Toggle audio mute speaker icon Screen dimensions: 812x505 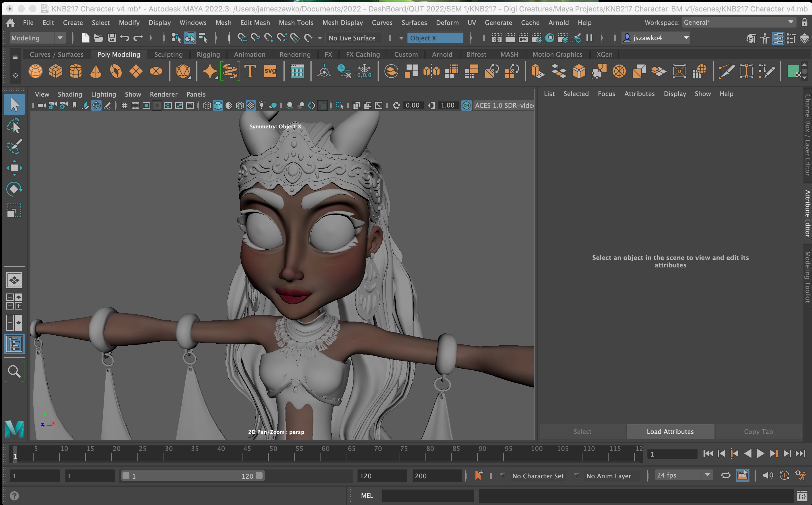pos(768,475)
